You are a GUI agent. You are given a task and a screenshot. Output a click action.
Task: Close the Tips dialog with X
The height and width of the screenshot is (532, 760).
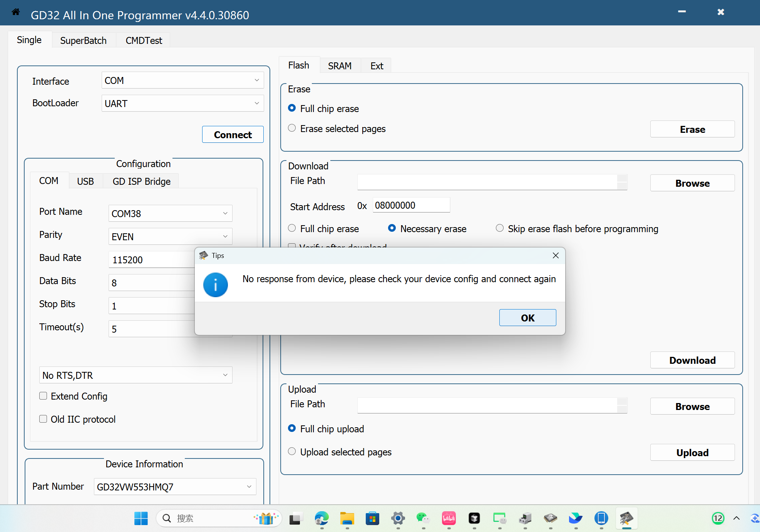tap(556, 256)
